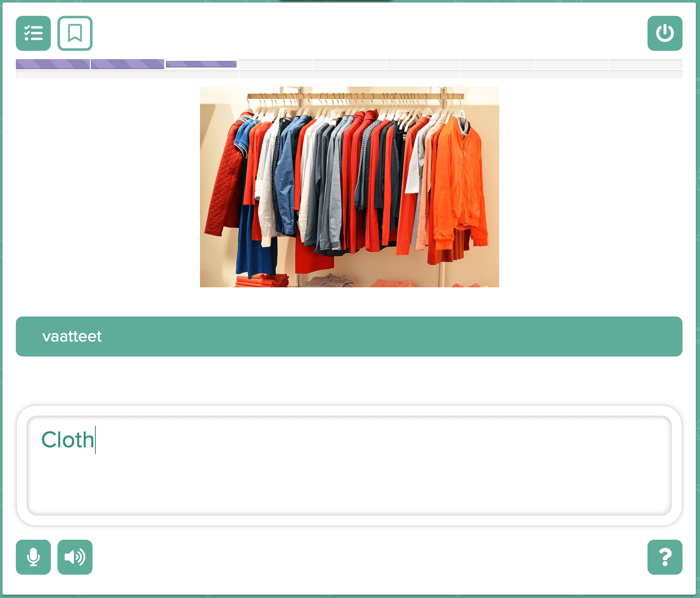The width and height of the screenshot is (700, 598).
Task: Activate the microphone voice input
Action: 33,557
